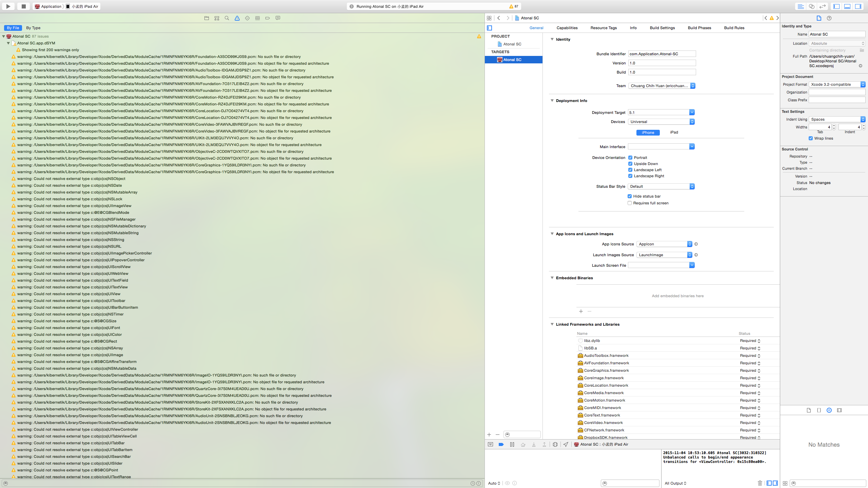Show the Object library
The height and width of the screenshot is (488, 868).
coord(829,410)
